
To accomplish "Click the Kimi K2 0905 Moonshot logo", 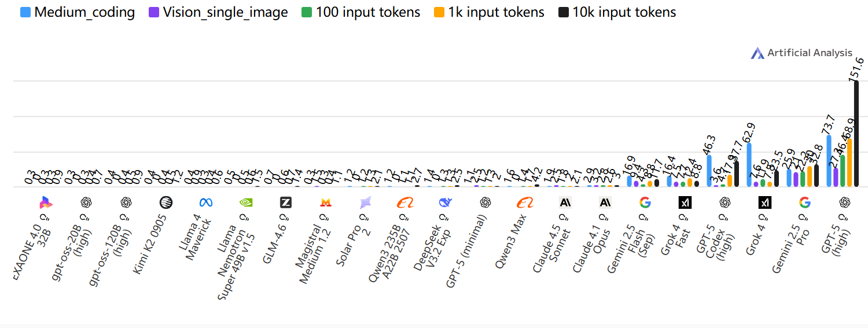I will coord(166,202).
